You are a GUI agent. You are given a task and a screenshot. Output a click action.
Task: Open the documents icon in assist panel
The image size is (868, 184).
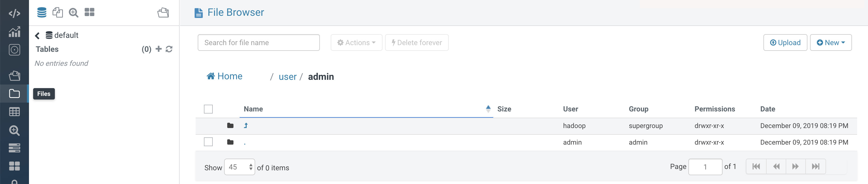tap(58, 12)
